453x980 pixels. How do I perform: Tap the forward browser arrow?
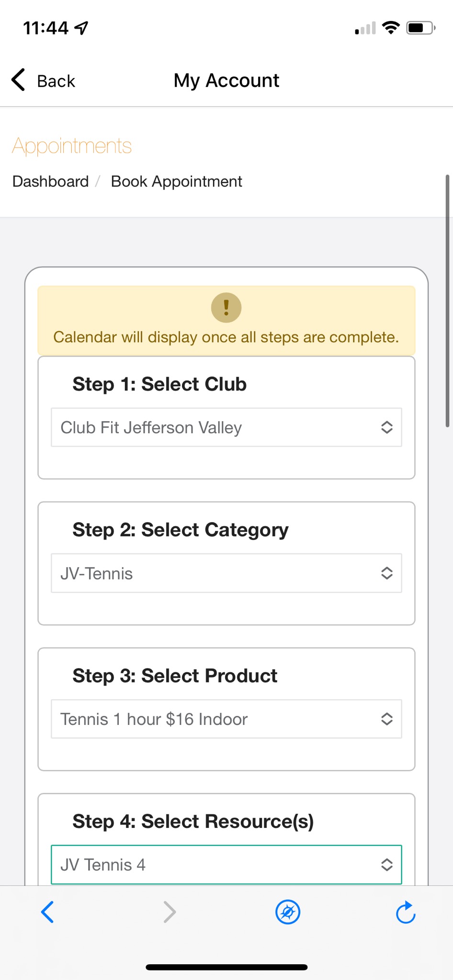click(x=170, y=912)
